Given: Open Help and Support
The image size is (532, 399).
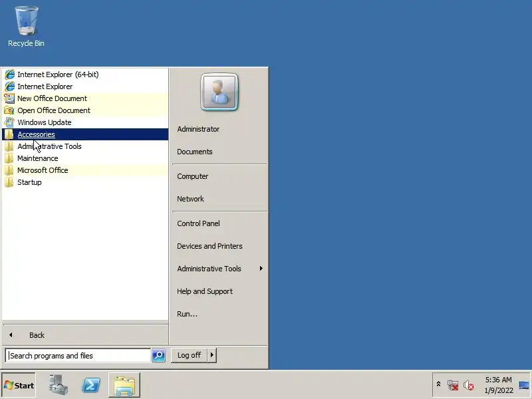Looking at the screenshot, I should click(x=205, y=291).
